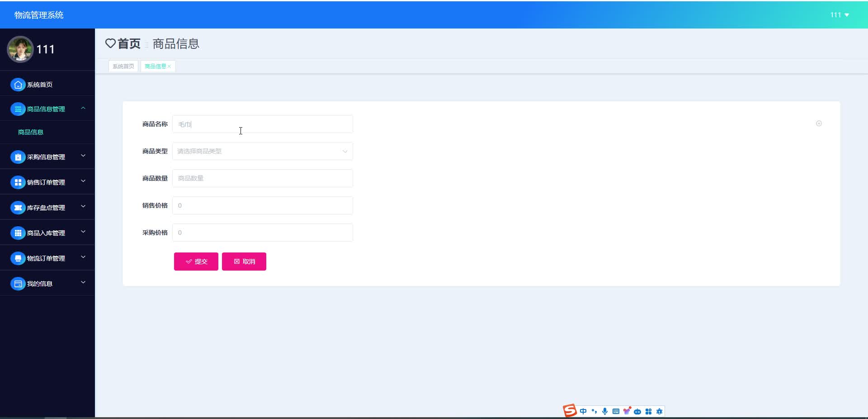
Task: Click the Sogou input method S logo
Action: 570,410
